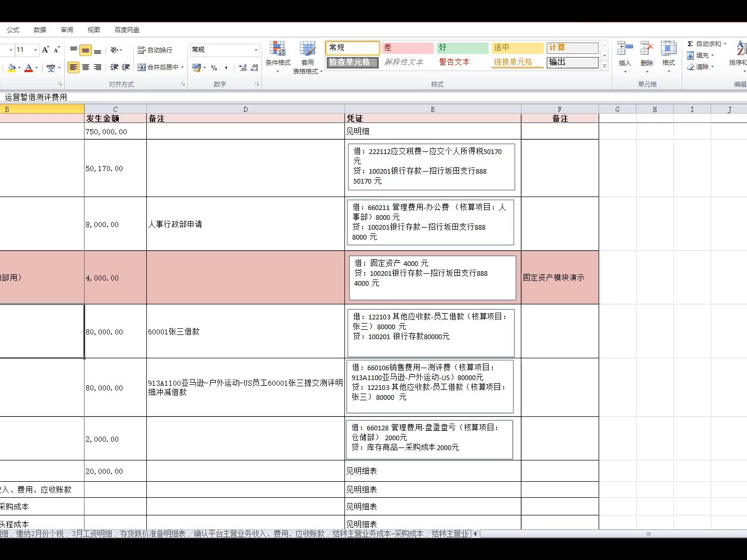Click the phonetic guide (wén) icon
The image size is (747, 560).
[51, 67]
